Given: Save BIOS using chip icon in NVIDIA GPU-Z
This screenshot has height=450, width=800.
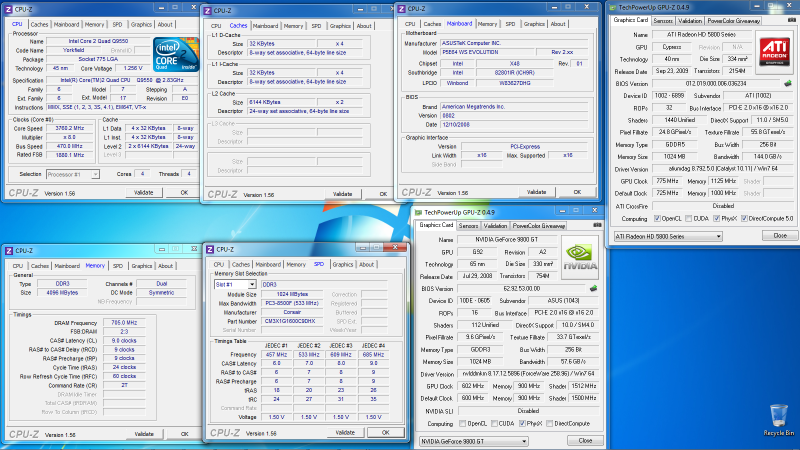Looking at the screenshot, I should [593, 288].
